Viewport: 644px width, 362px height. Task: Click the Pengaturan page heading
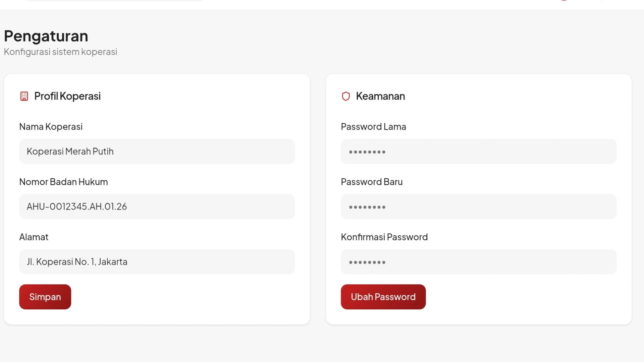[x=46, y=36]
